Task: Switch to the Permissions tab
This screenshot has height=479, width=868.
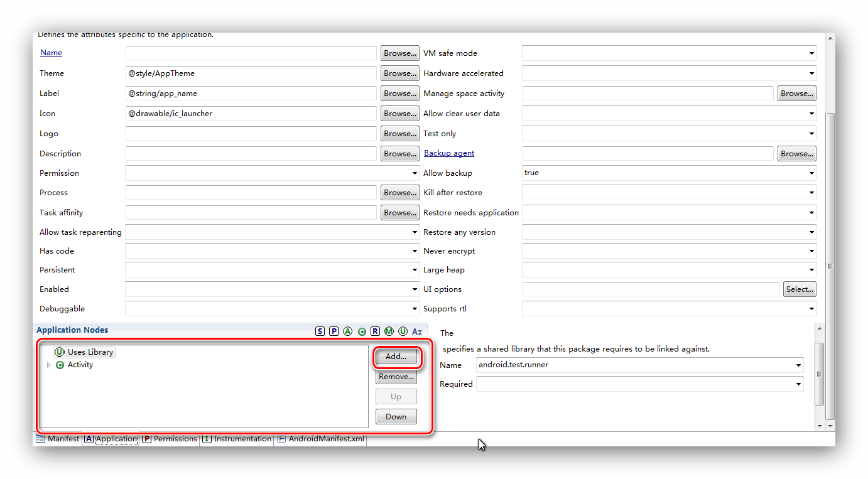Action: coord(170,439)
